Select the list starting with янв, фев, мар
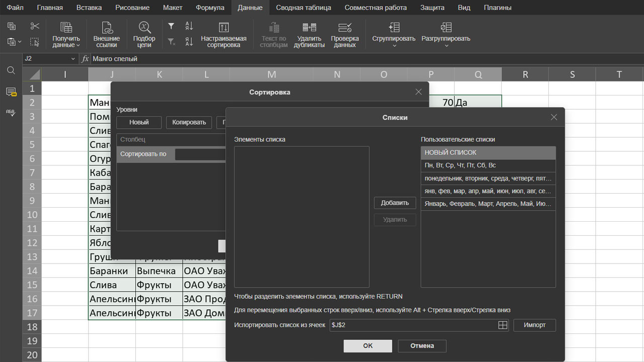644x362 pixels. tap(488, 192)
